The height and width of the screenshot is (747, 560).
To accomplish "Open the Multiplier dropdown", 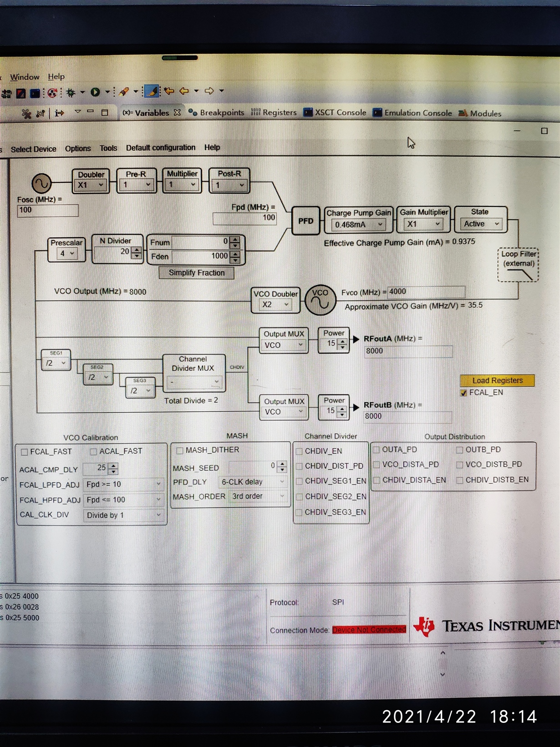I will (182, 184).
